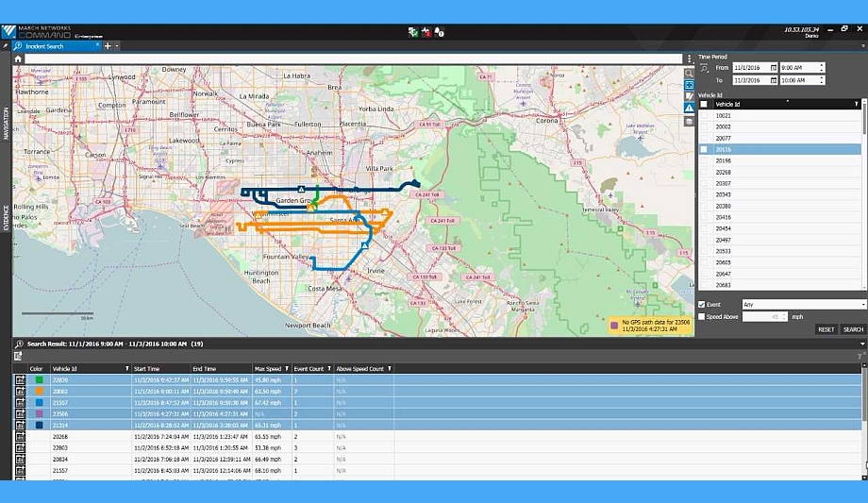Click the filter icon on Above Speed Count column
Screen dimensions: 868x503
390,368
